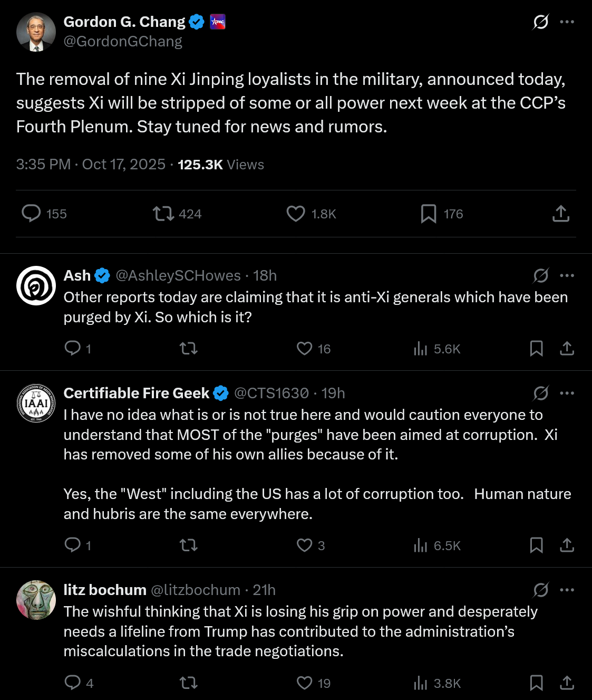Bookmark Gordon G. Chang's main post
The image size is (592, 700).
[429, 214]
